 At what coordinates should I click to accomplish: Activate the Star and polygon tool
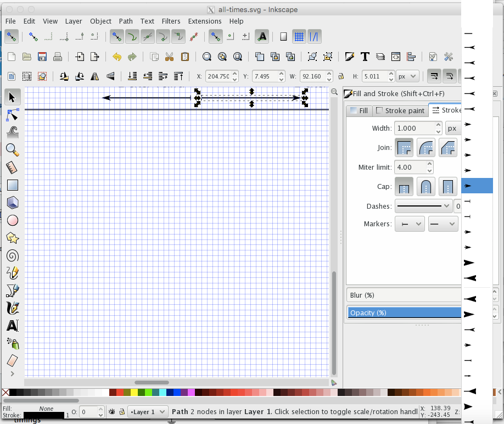coord(13,238)
